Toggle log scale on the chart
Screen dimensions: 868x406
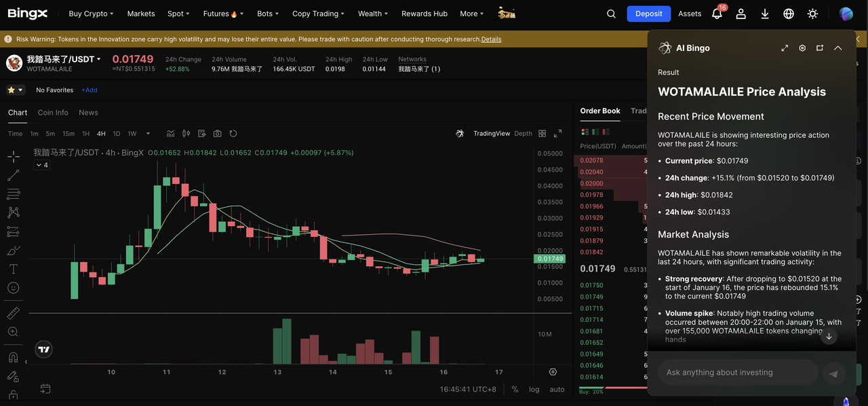point(534,389)
